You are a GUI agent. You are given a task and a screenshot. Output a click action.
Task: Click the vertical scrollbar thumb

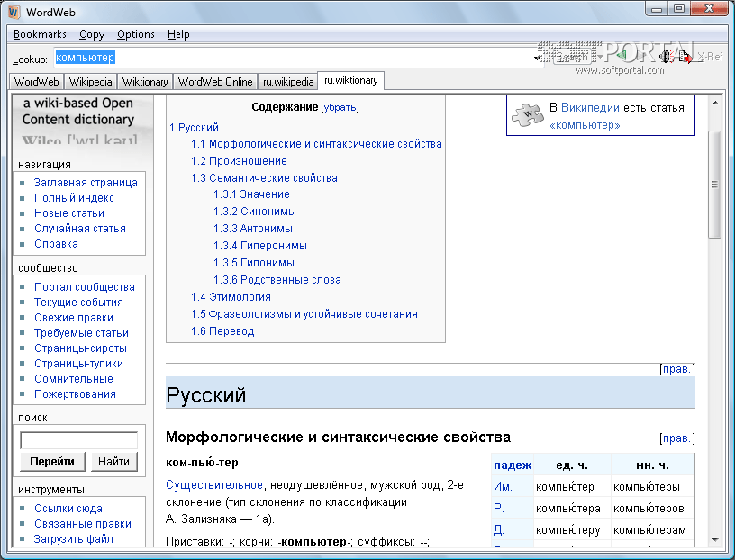coord(714,185)
